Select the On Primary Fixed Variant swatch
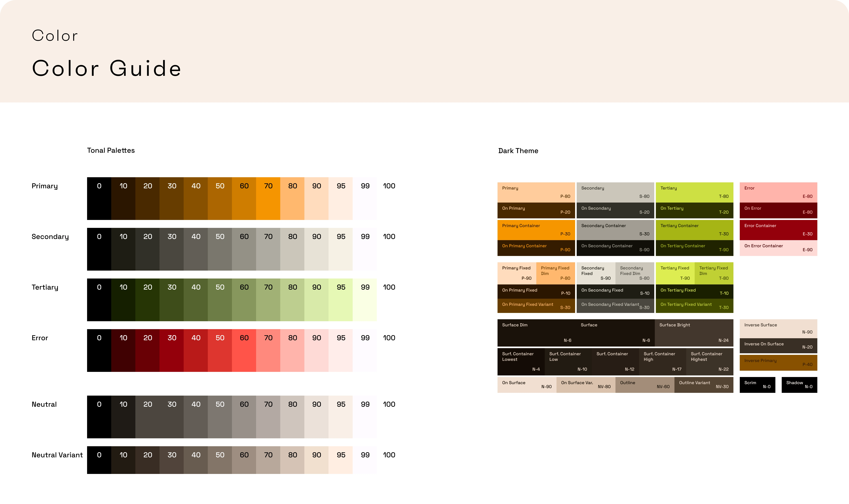 (536, 306)
